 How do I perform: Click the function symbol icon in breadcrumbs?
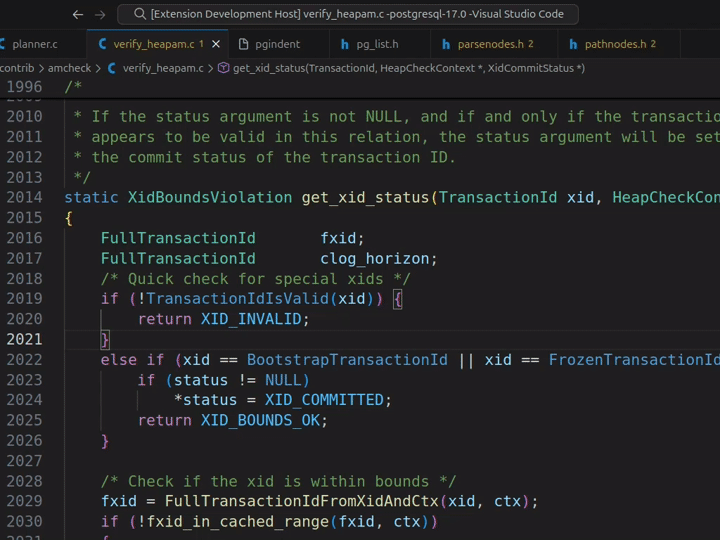pyautogui.click(x=222, y=68)
